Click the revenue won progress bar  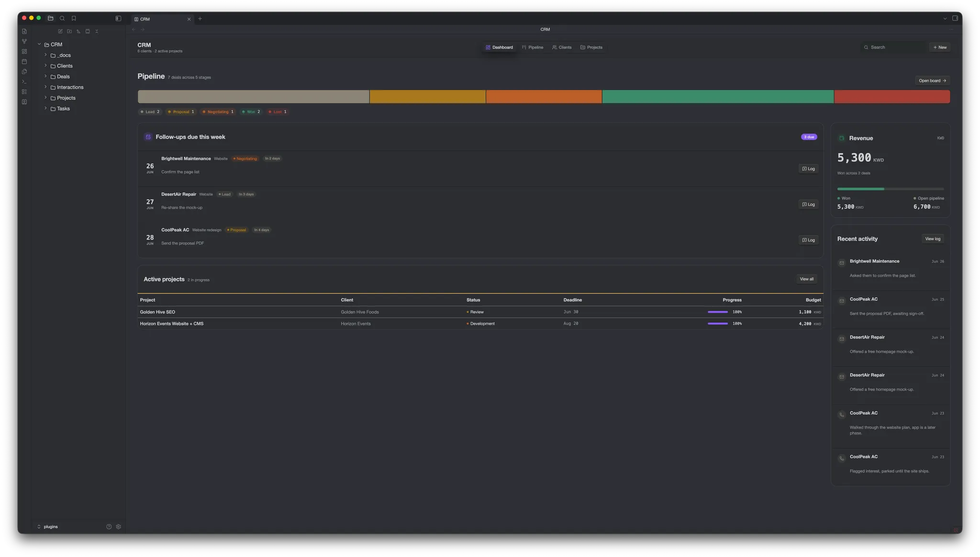891,189
